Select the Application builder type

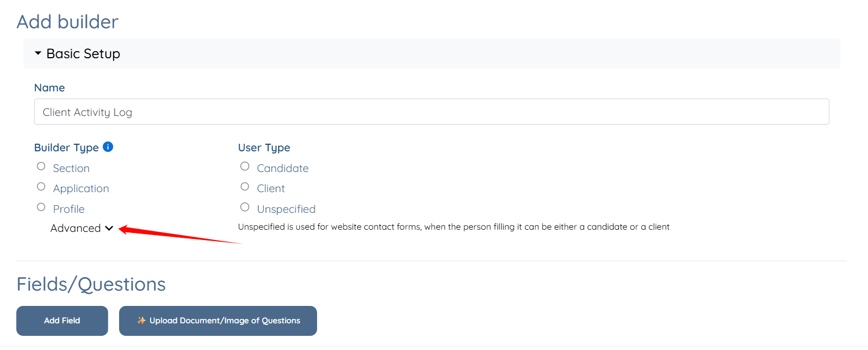[x=41, y=187]
